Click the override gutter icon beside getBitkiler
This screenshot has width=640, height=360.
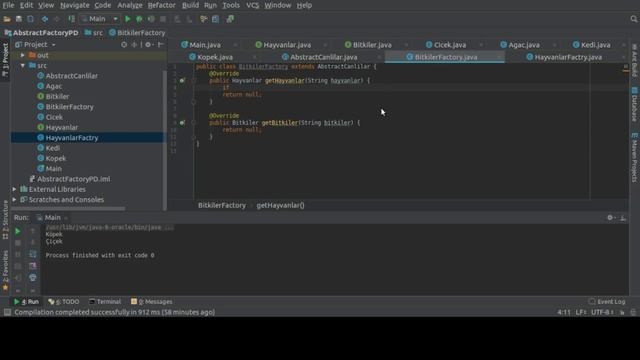[182, 122]
